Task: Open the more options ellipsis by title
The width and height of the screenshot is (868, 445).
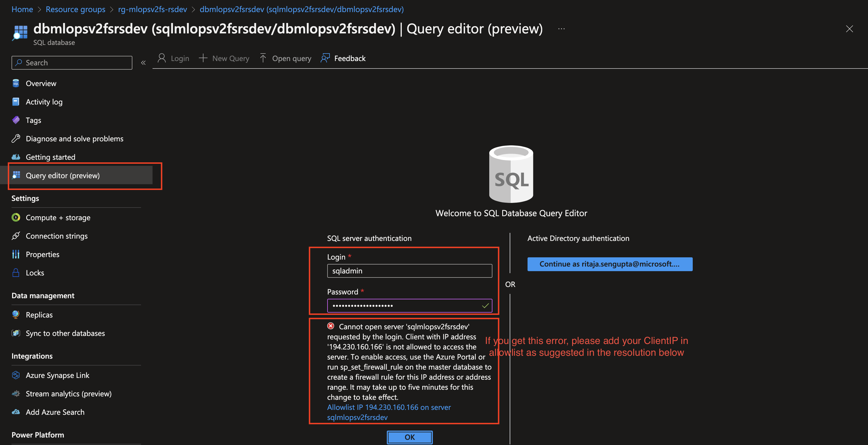Action: (x=561, y=29)
